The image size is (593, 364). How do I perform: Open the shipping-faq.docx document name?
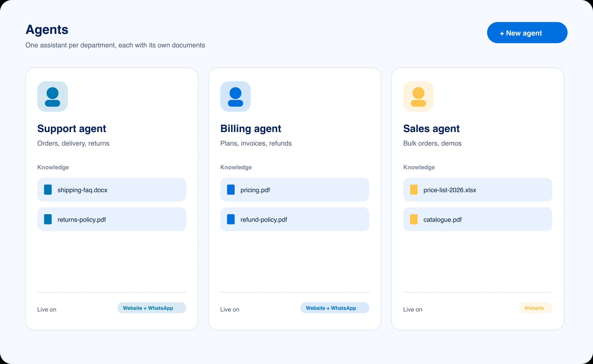pyautogui.click(x=82, y=190)
